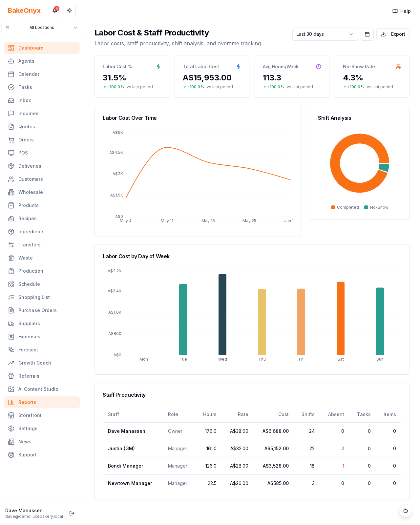Toggle the No-Show legend entry
This screenshot has width=420, height=525.
(376, 207)
